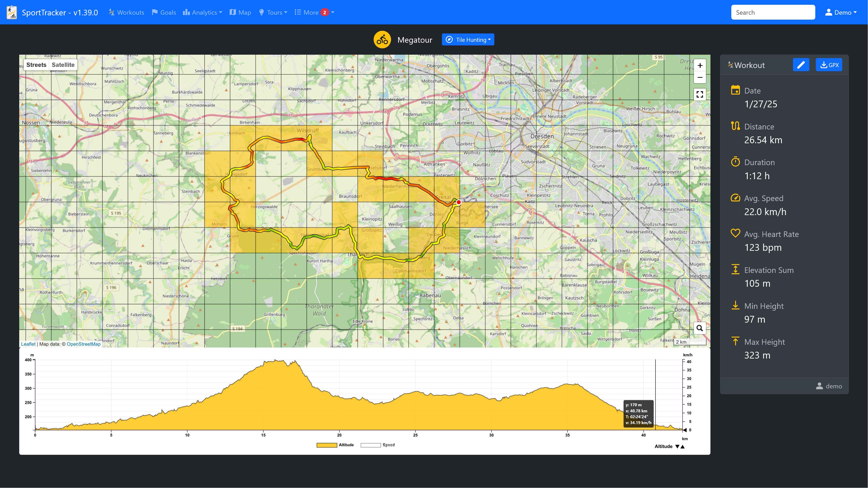
Task: Click the Avg. Heart Rate heart icon
Action: pyautogui.click(x=736, y=233)
